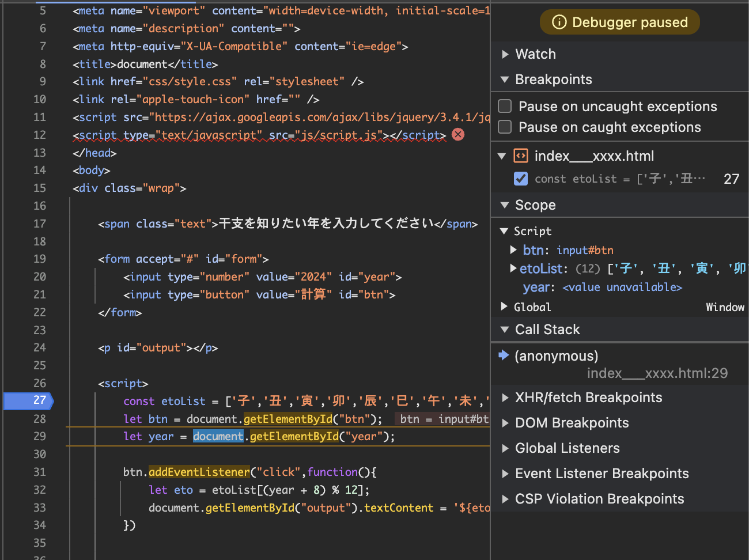This screenshot has height=560, width=749.
Task: Click the textContent assignment on line 33
Action: pos(399,508)
